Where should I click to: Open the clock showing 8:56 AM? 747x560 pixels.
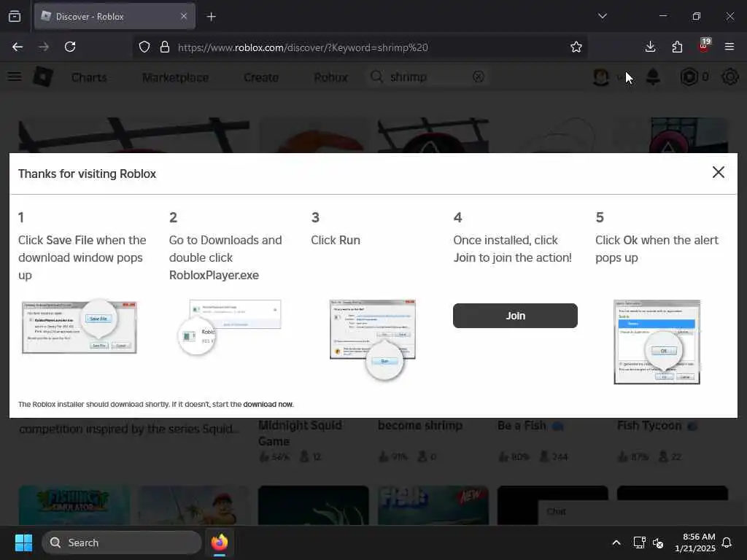tap(694, 542)
